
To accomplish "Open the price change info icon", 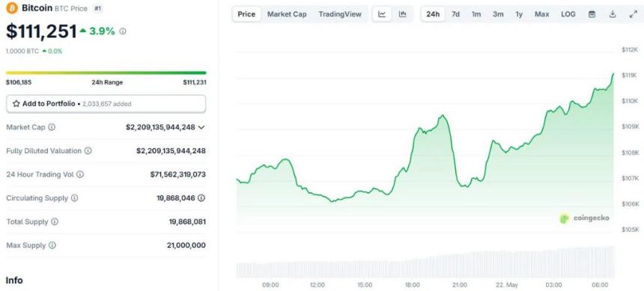I will pyautogui.click(x=123, y=31).
